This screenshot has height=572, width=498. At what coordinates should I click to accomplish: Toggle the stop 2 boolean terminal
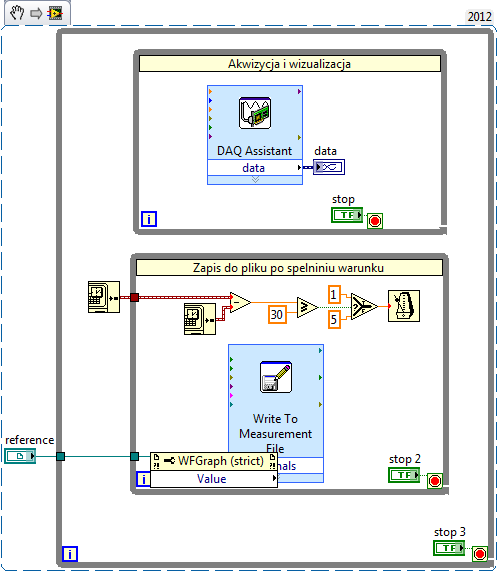(404, 475)
